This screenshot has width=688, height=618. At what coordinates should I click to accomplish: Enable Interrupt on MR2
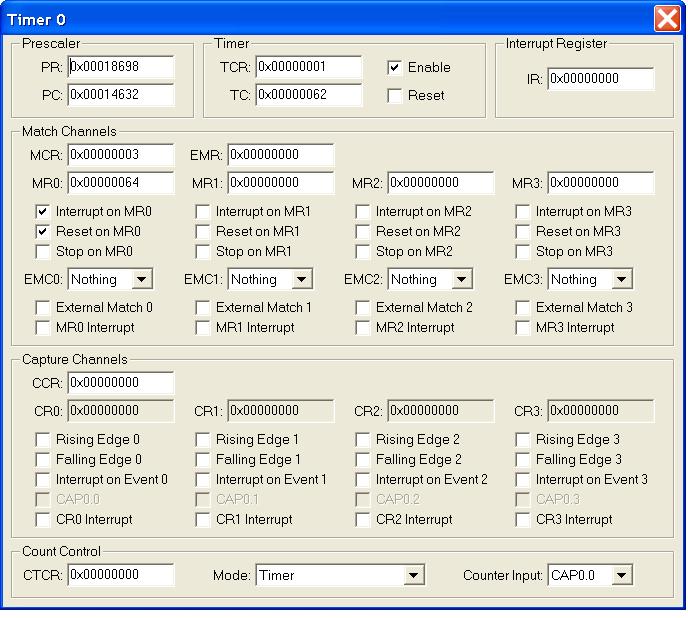click(362, 212)
